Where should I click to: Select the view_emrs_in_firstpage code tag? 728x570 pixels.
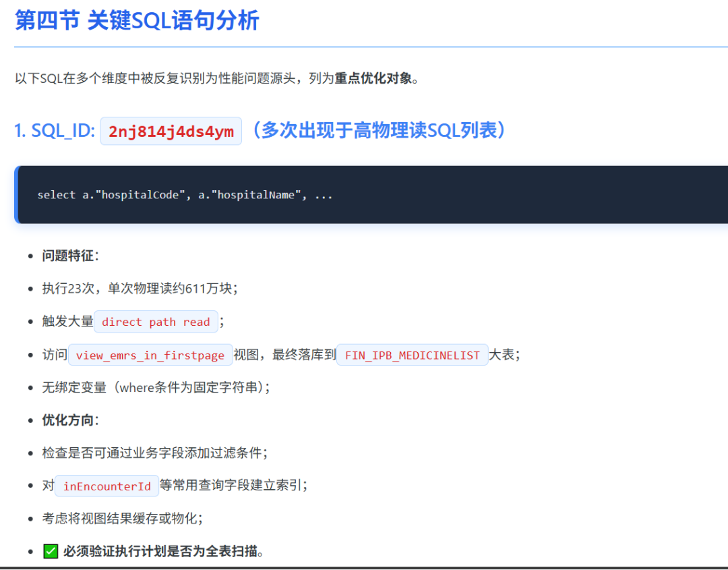[x=150, y=355]
